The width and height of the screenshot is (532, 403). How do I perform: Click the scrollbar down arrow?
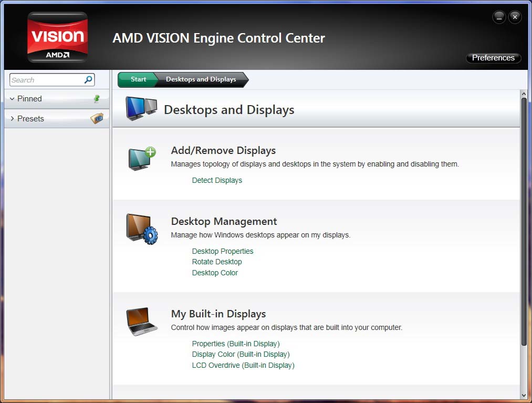(524, 395)
